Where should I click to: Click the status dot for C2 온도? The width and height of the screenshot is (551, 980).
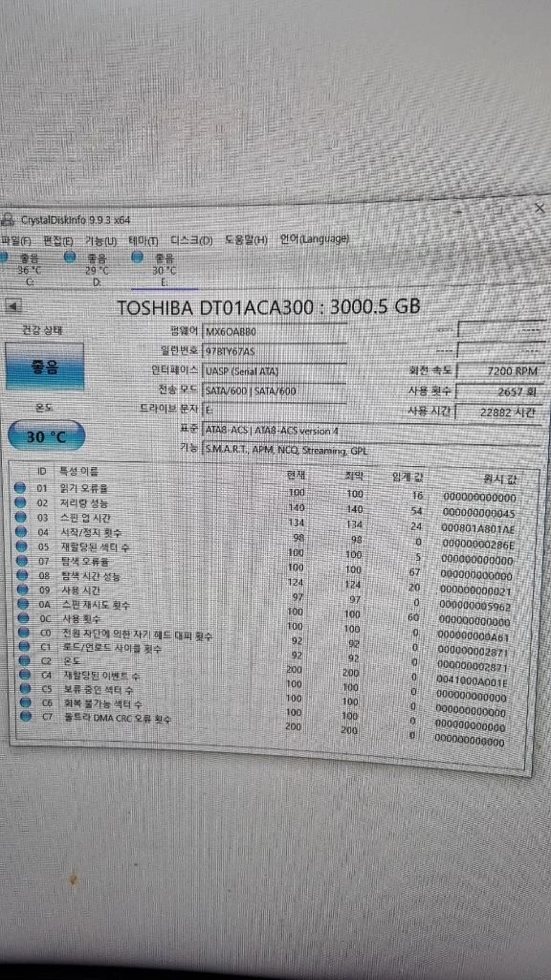[x=24, y=660]
